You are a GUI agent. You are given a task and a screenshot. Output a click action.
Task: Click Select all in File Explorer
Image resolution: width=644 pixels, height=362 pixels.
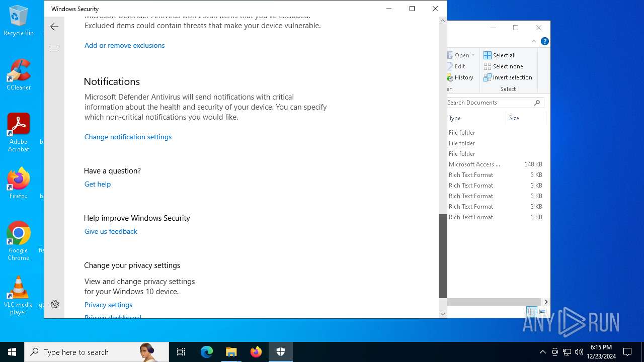pyautogui.click(x=500, y=55)
